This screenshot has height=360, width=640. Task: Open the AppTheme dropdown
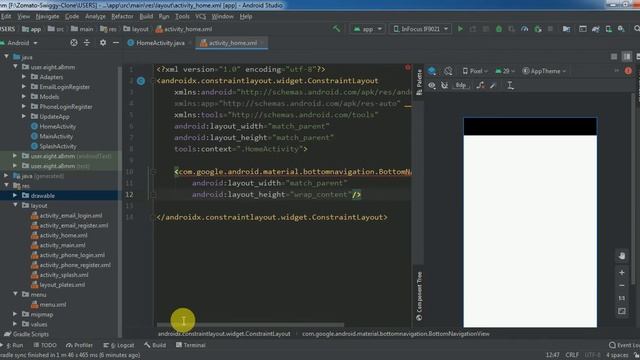coord(544,71)
